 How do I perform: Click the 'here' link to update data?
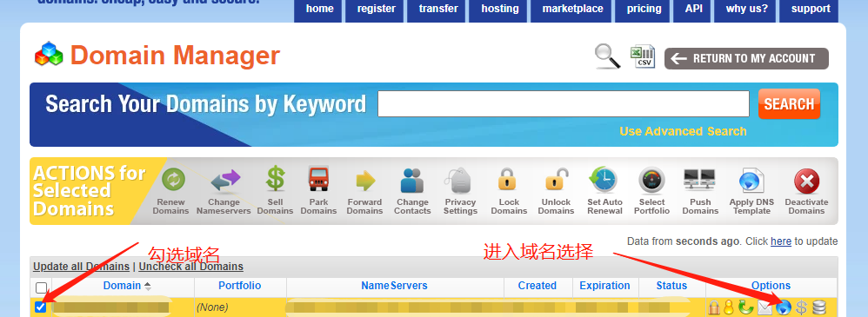point(780,241)
